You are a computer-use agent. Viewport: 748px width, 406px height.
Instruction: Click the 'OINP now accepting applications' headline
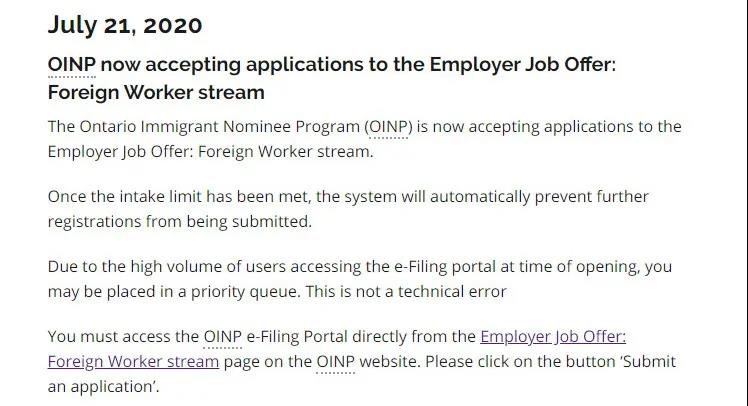click(250, 65)
